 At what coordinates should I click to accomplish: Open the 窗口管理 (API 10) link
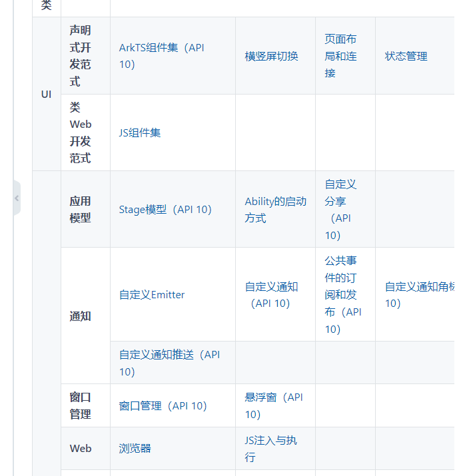(163, 405)
